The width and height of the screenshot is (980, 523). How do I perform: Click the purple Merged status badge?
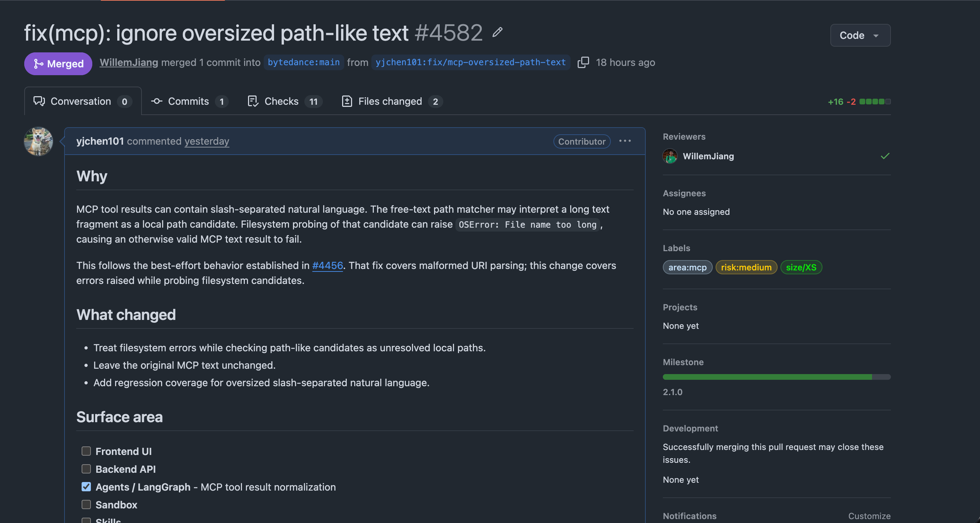click(x=58, y=63)
